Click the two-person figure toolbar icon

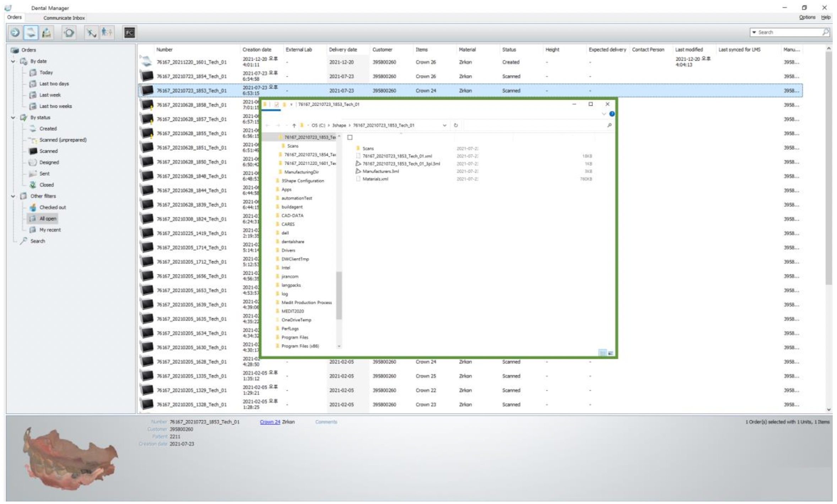pos(107,33)
